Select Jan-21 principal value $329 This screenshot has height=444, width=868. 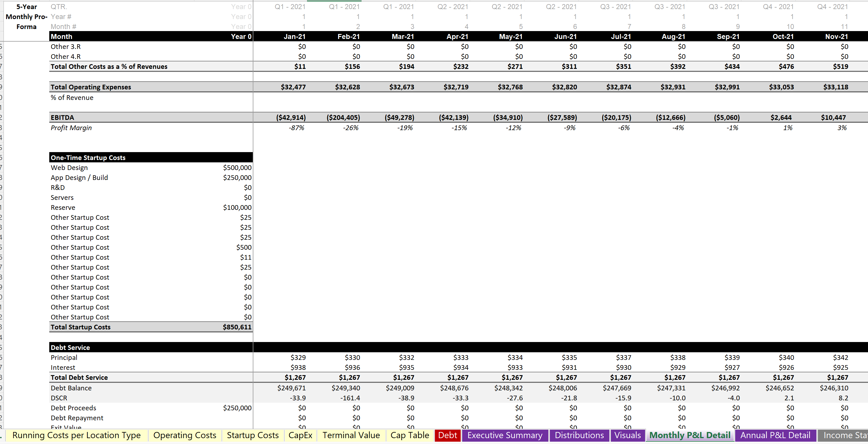click(x=298, y=358)
